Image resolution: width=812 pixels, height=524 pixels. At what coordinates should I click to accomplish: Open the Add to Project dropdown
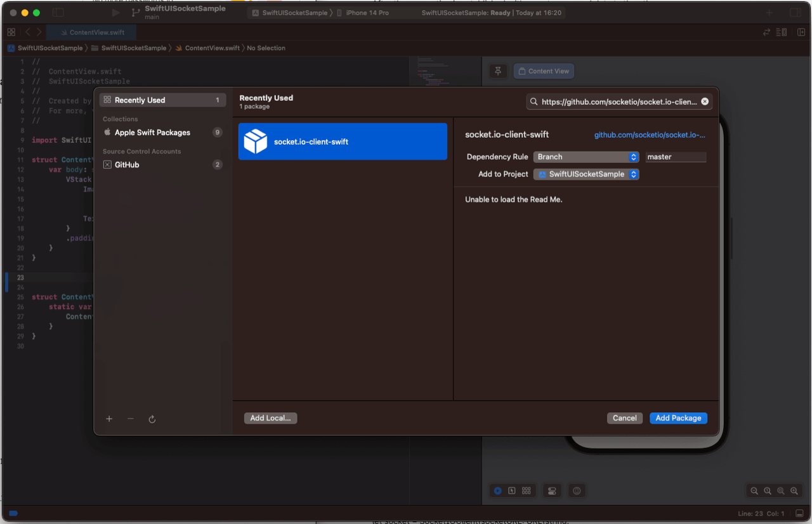click(586, 174)
